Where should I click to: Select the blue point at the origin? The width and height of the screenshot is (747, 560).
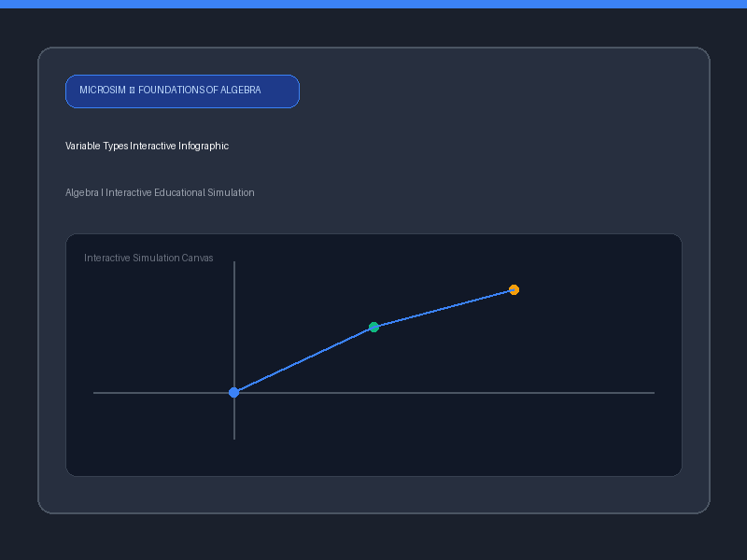234,392
